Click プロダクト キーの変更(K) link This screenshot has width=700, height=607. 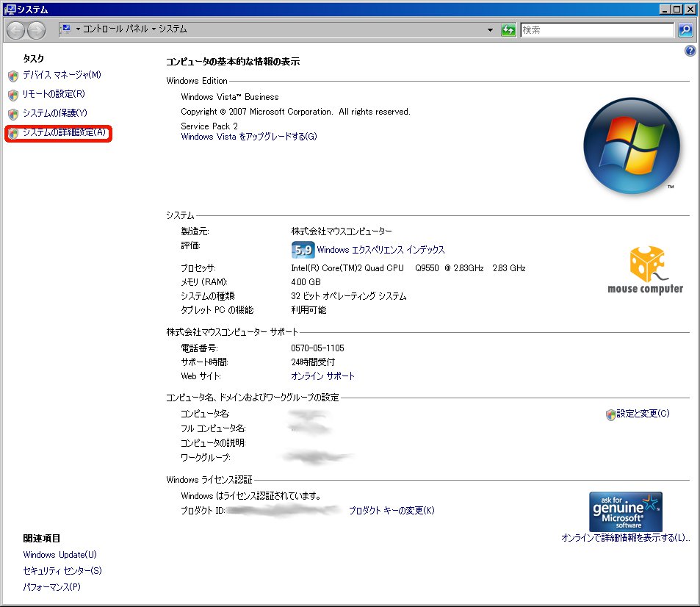point(392,511)
